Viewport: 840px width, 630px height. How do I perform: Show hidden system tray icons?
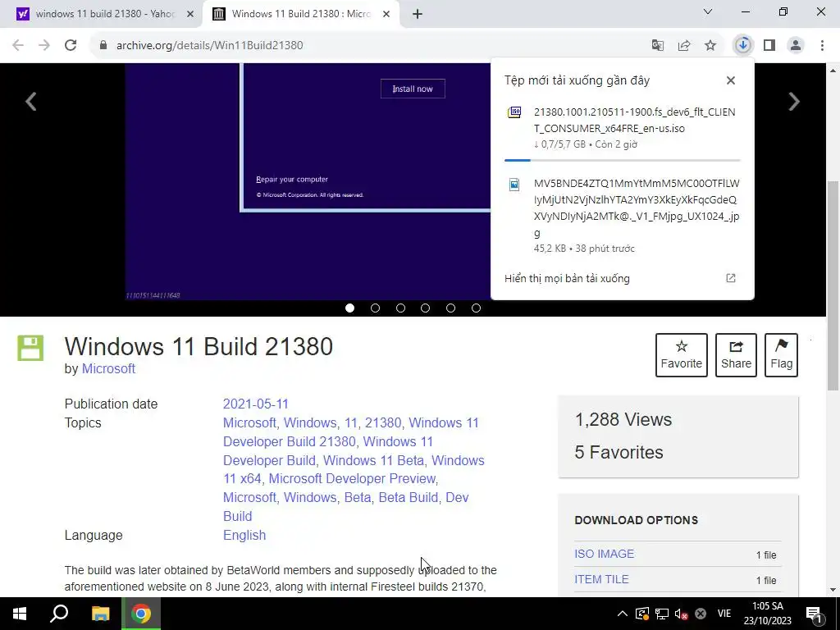point(622,614)
